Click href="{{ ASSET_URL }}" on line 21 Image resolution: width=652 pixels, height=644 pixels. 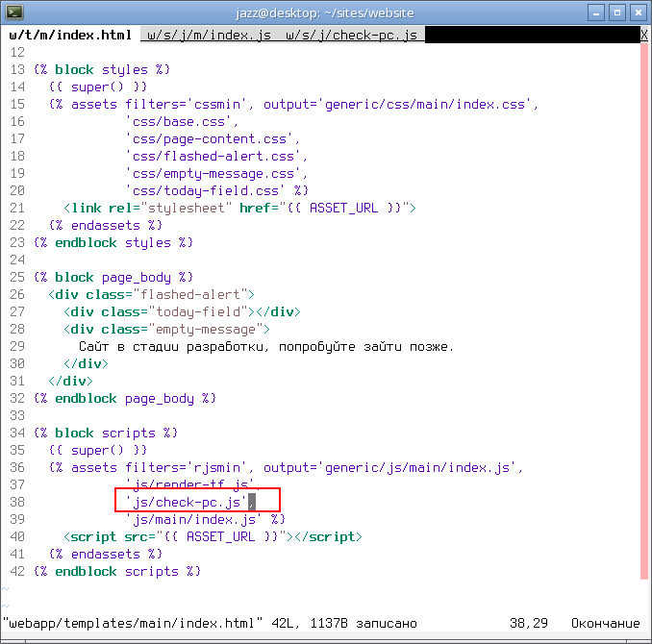(324, 208)
